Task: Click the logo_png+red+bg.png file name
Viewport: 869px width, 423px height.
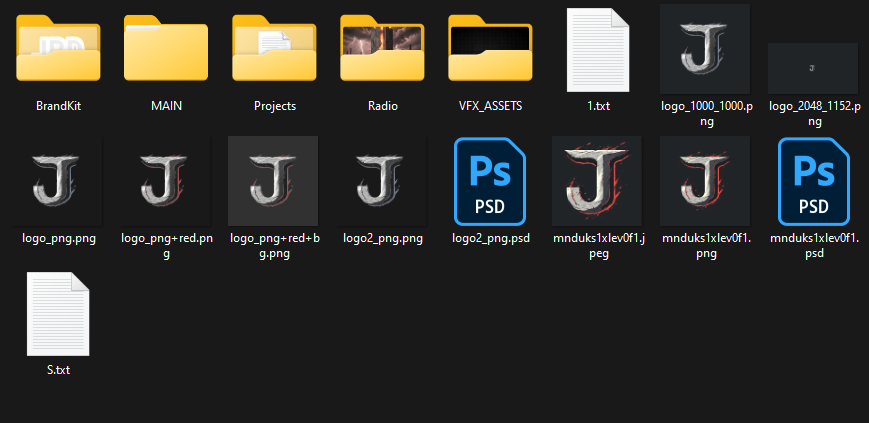Action: tap(275, 247)
